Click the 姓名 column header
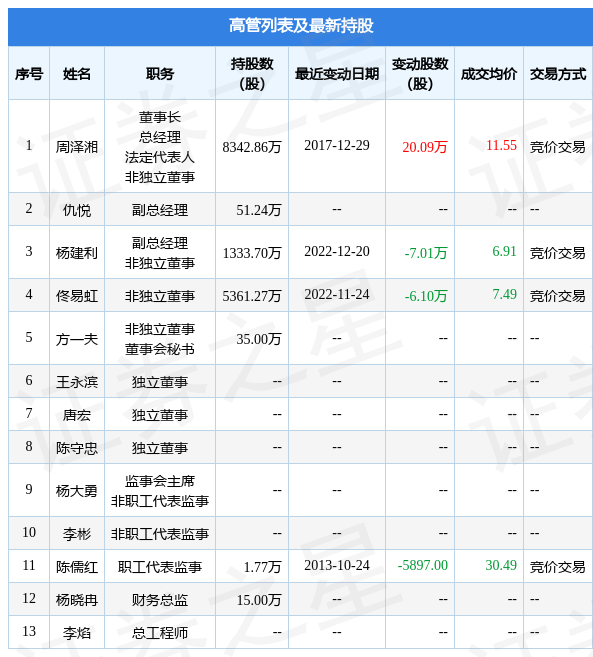Image resolution: width=593 pixels, height=657 pixels. [77, 74]
